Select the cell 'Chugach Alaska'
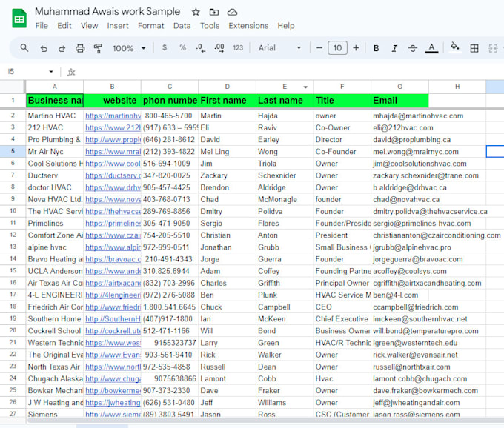Viewport: 504px width, 428px height. pos(55,379)
